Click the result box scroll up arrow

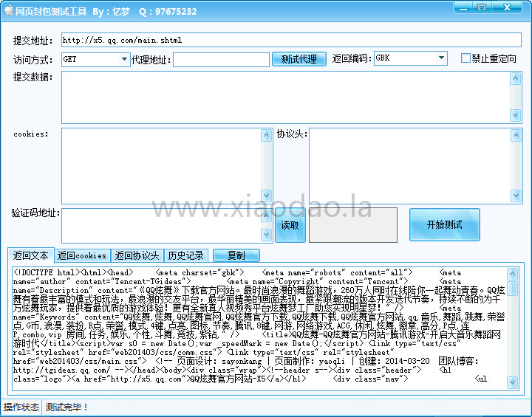pyautogui.click(x=512, y=274)
